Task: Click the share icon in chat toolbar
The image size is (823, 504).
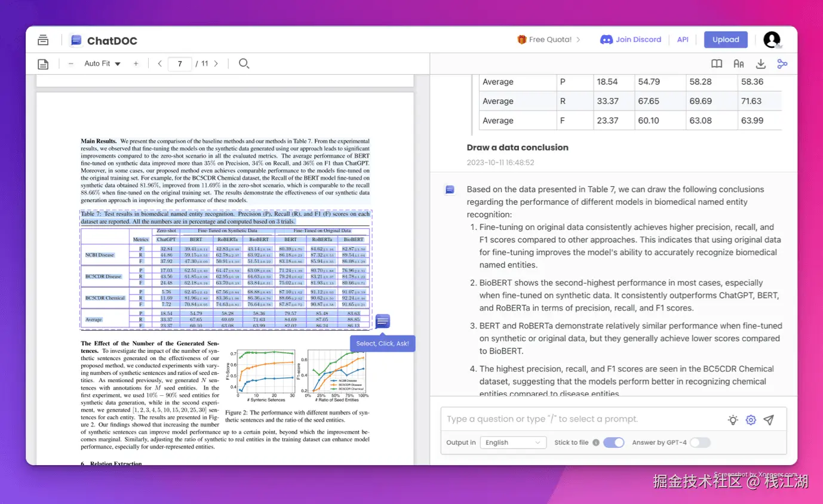Action: coord(782,64)
